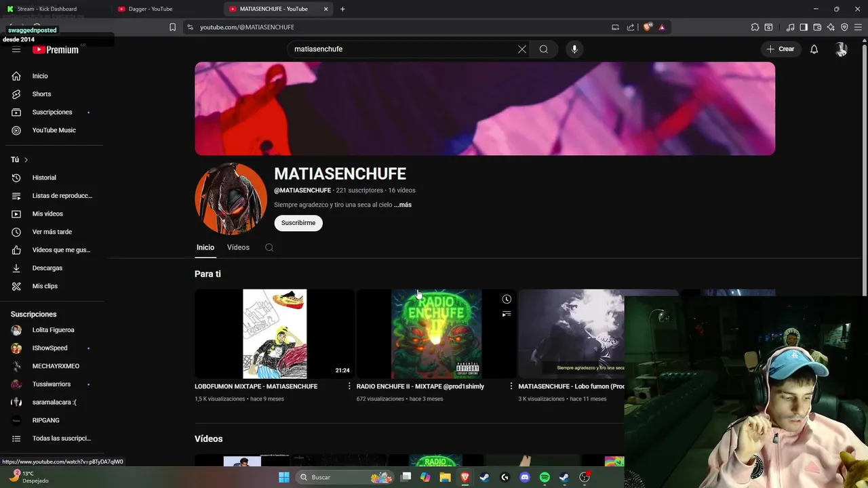Open the browser extensions puzzle icon
This screenshot has width=868, height=488.
click(755, 27)
